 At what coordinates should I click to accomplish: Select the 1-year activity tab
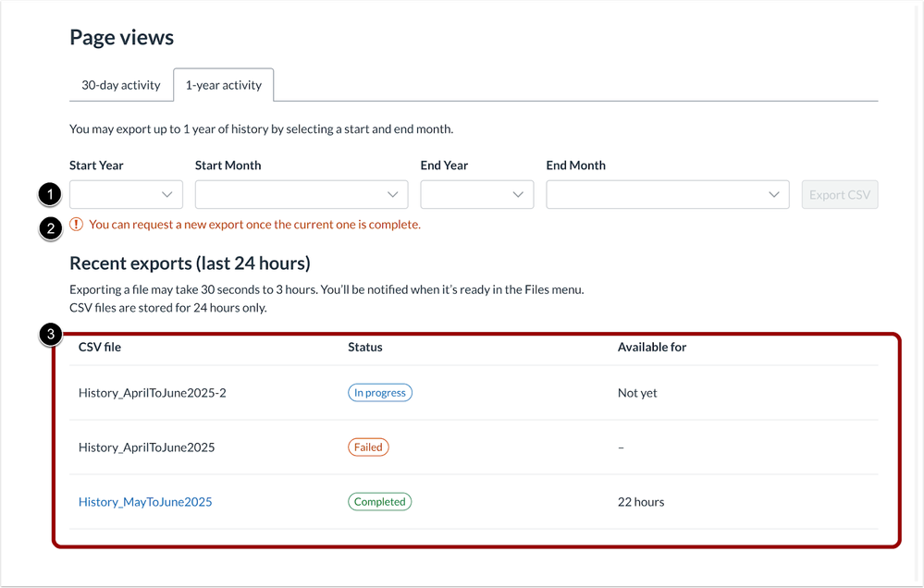223,85
